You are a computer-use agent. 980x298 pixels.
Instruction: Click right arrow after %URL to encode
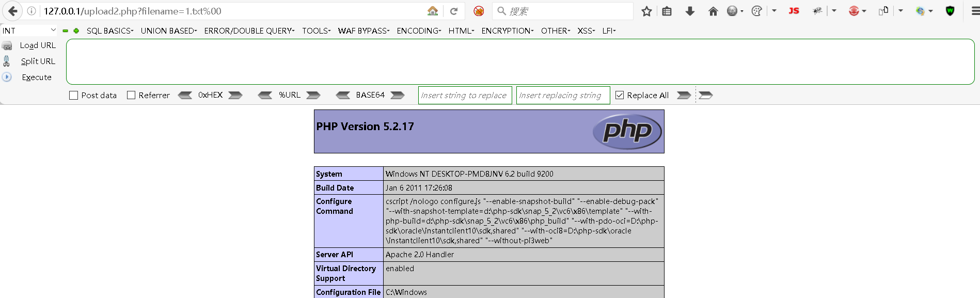point(313,95)
